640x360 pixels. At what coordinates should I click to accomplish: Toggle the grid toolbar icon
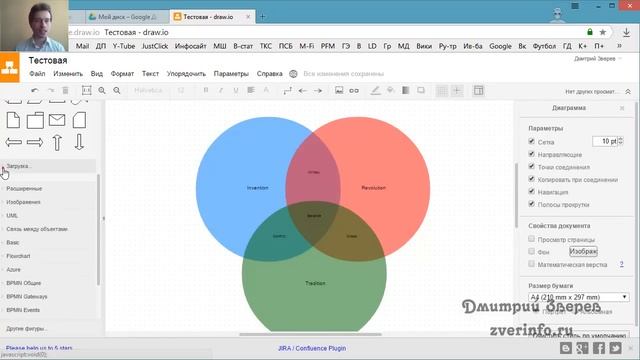click(442, 91)
